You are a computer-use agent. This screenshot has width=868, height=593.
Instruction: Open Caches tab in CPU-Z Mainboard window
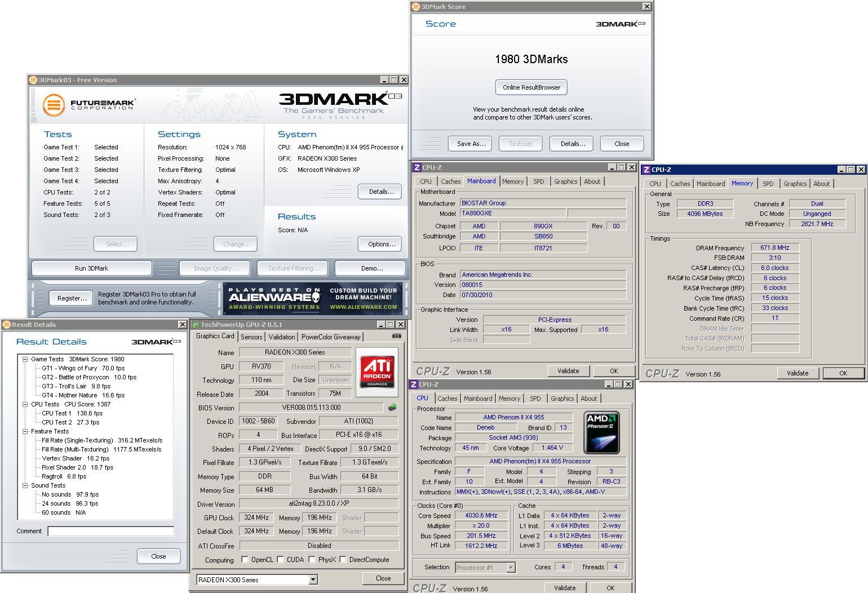(450, 182)
